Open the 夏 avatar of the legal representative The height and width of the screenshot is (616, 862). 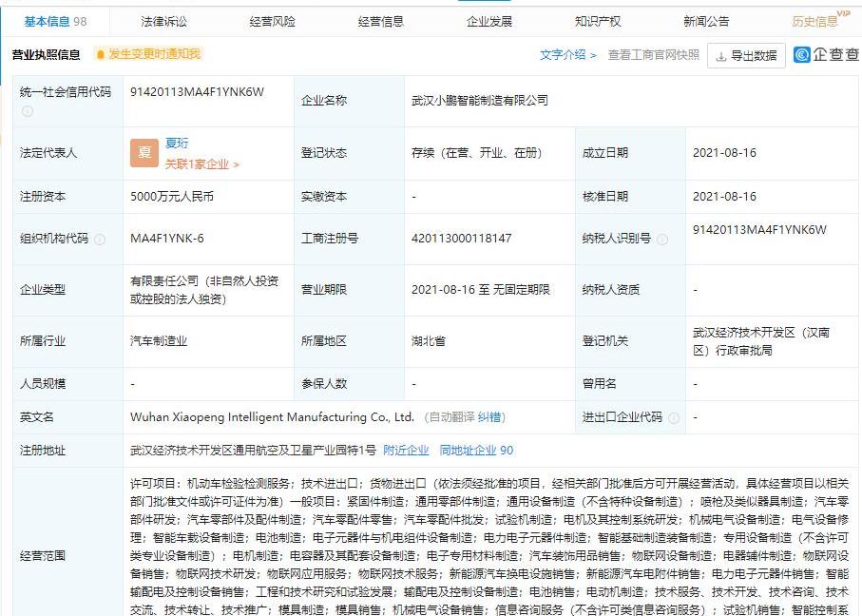click(144, 153)
